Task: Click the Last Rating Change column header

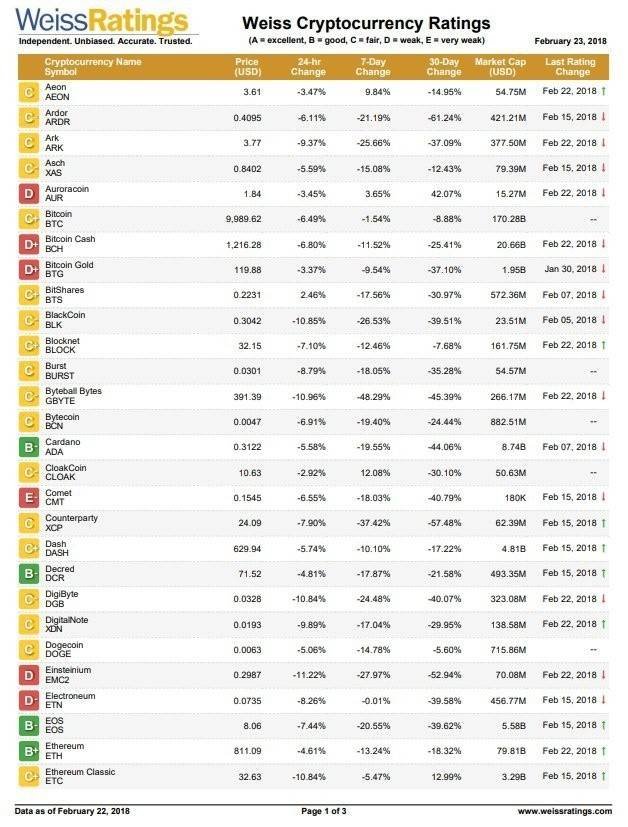Action: coord(572,67)
